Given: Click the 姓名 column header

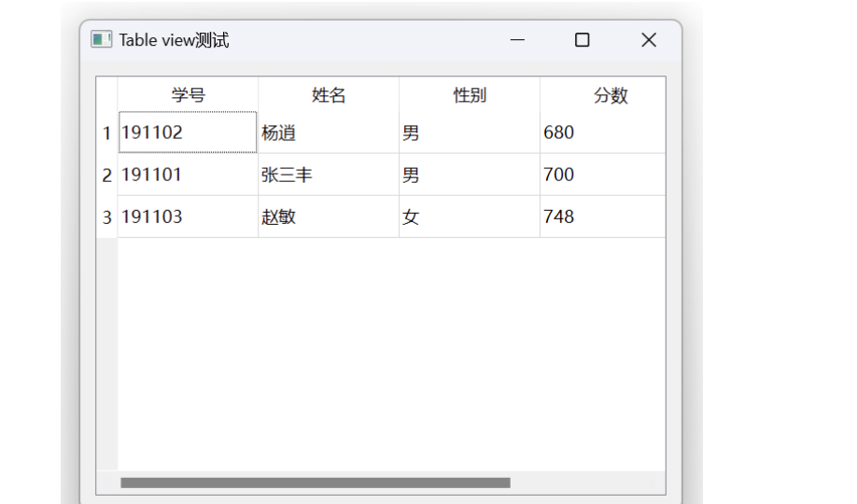Looking at the screenshot, I should click(x=329, y=94).
